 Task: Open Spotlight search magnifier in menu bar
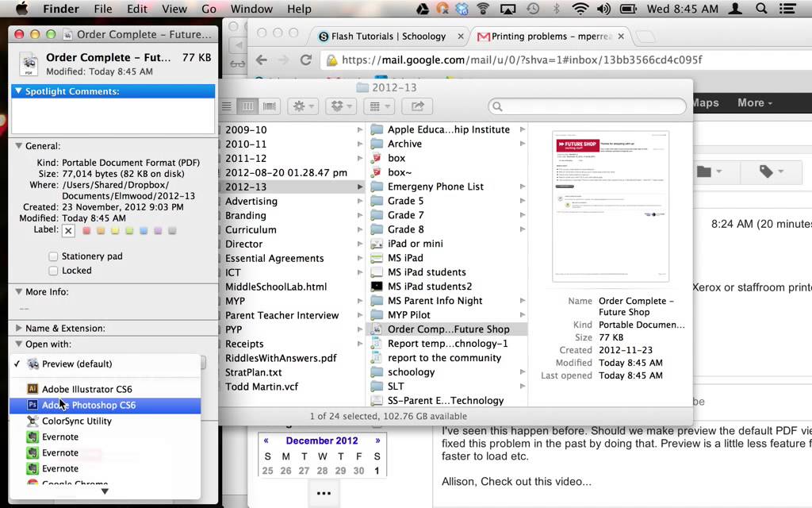click(x=760, y=9)
